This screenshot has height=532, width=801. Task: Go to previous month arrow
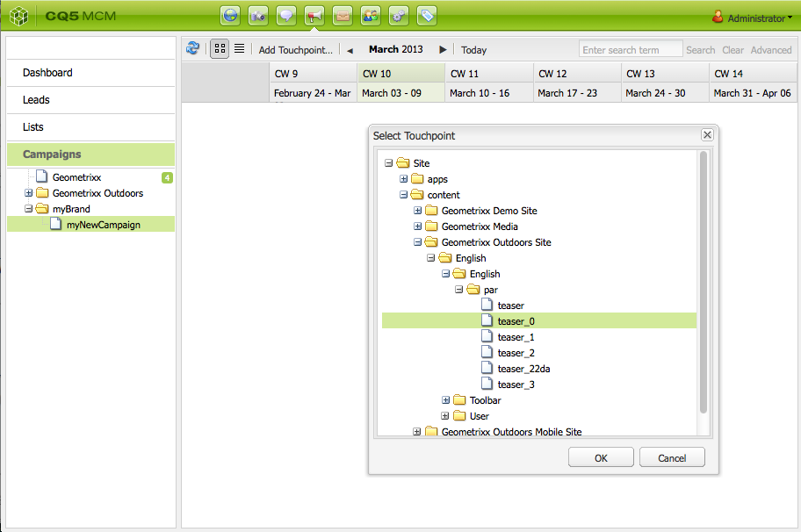tap(350, 51)
